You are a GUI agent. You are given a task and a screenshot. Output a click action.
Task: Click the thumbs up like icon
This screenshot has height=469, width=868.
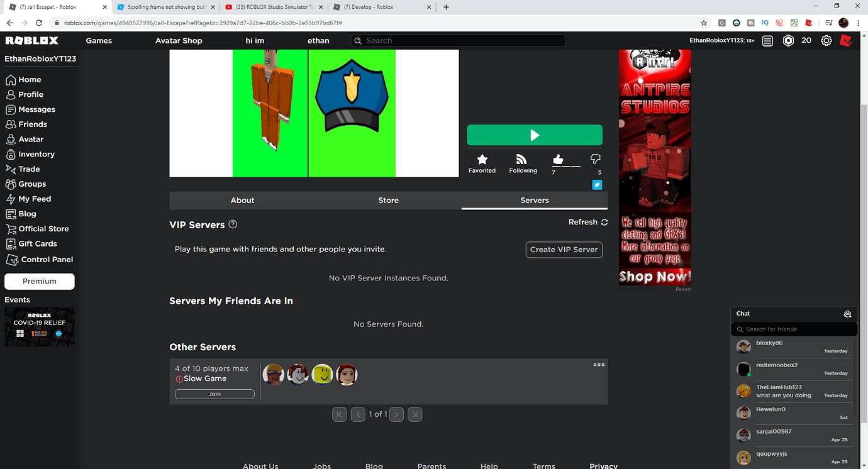tap(558, 159)
